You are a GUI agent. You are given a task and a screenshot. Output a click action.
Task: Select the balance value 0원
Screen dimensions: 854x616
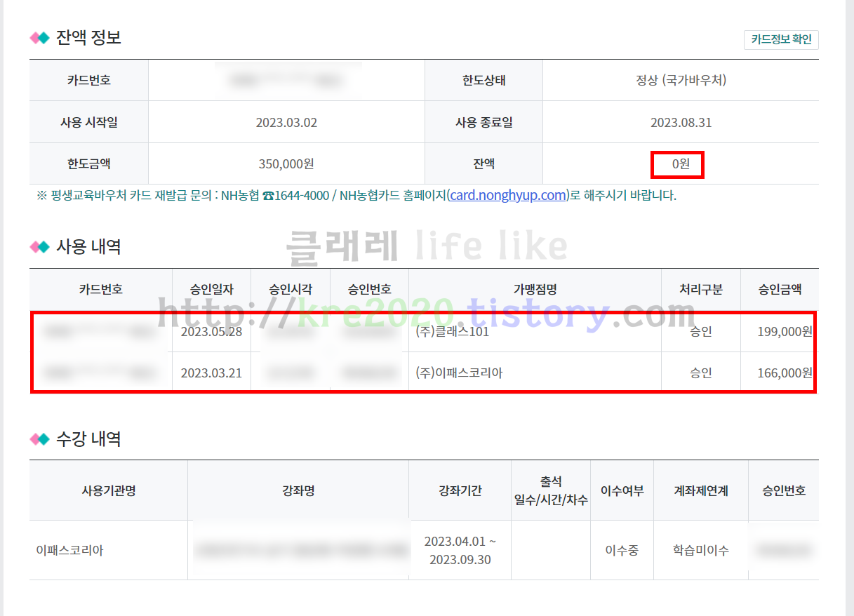pyautogui.click(x=681, y=164)
